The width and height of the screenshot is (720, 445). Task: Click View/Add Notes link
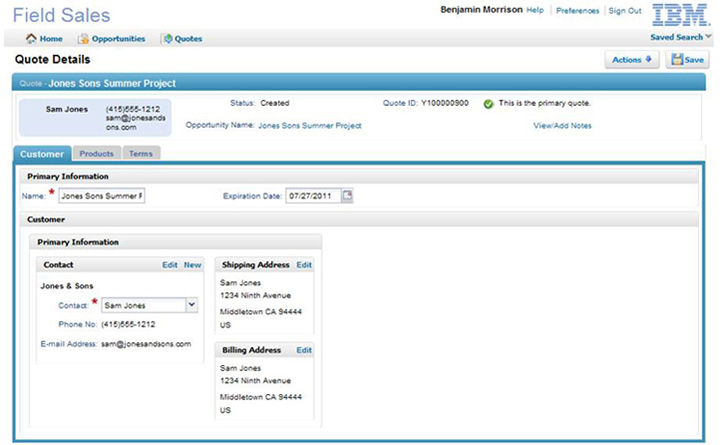click(x=562, y=126)
